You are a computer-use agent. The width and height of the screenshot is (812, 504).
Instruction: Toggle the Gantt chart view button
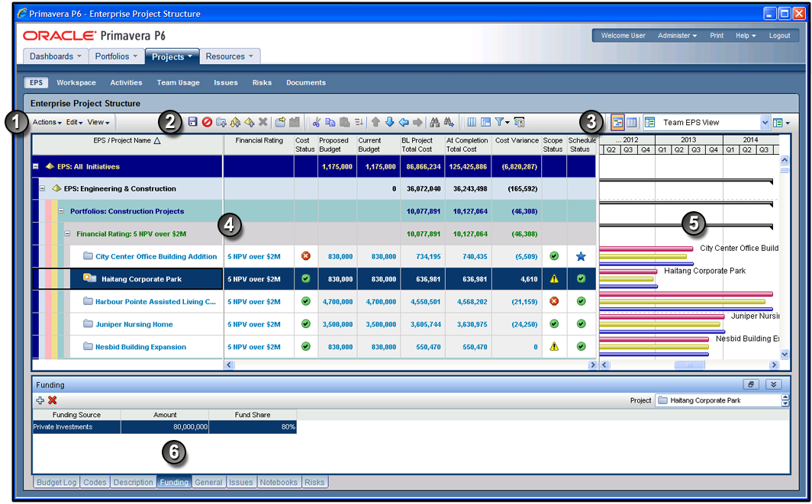click(x=617, y=123)
